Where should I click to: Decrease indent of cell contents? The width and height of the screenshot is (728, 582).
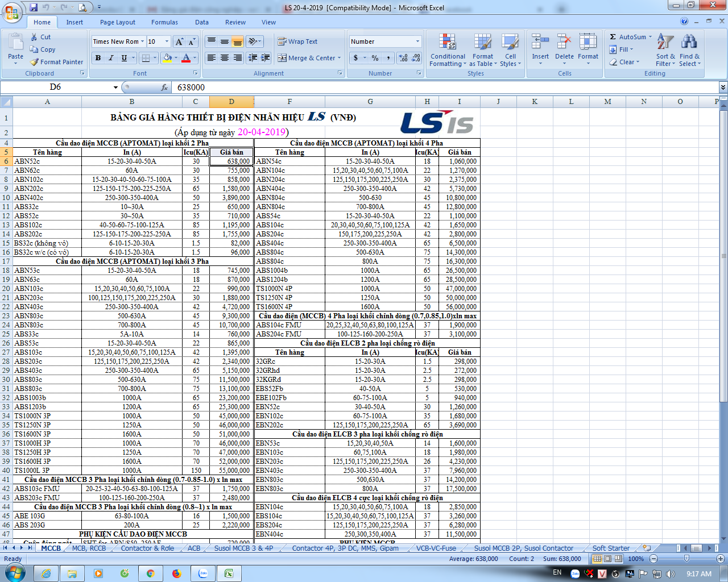253,58
